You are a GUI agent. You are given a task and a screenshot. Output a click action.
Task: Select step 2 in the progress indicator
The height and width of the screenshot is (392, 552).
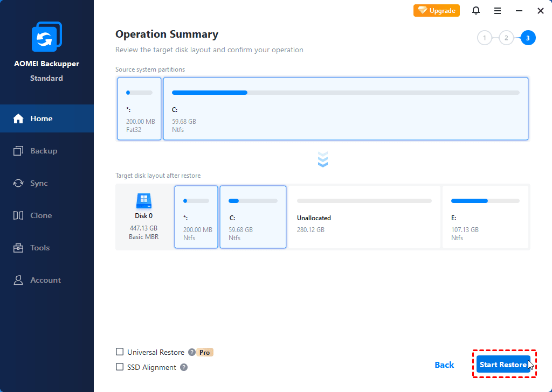506,38
